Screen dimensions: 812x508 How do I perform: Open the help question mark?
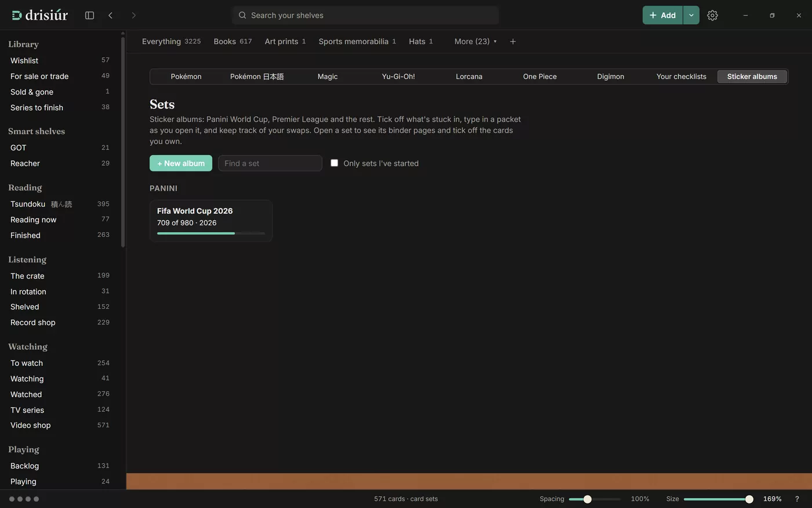[797, 499]
